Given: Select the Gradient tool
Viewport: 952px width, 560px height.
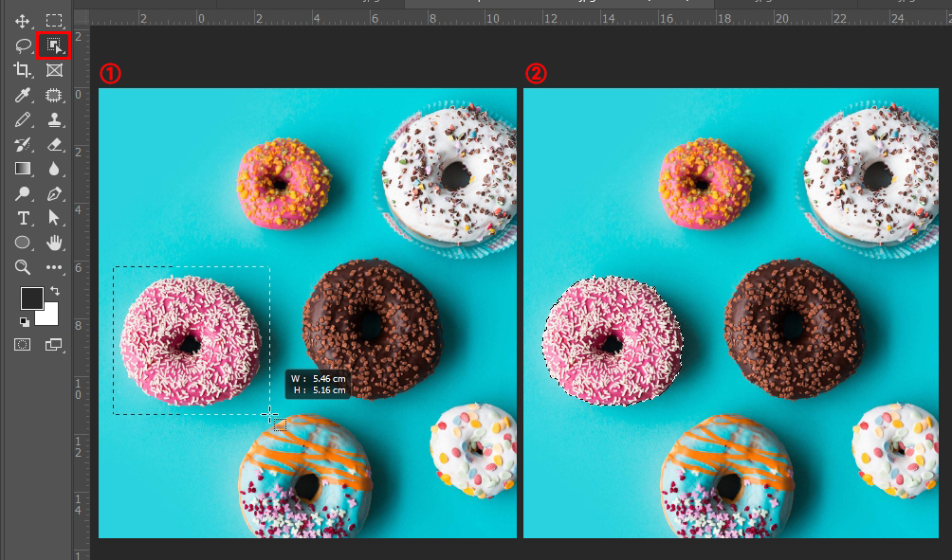Looking at the screenshot, I should (x=23, y=169).
